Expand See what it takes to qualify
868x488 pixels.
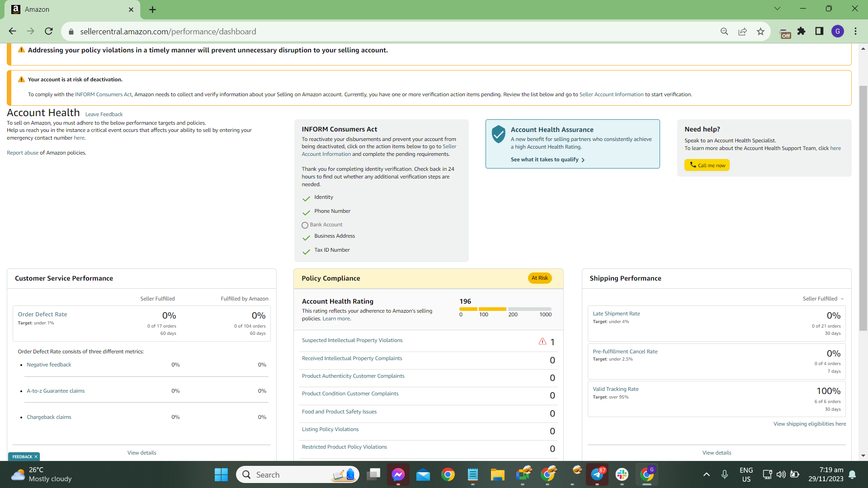tap(547, 160)
